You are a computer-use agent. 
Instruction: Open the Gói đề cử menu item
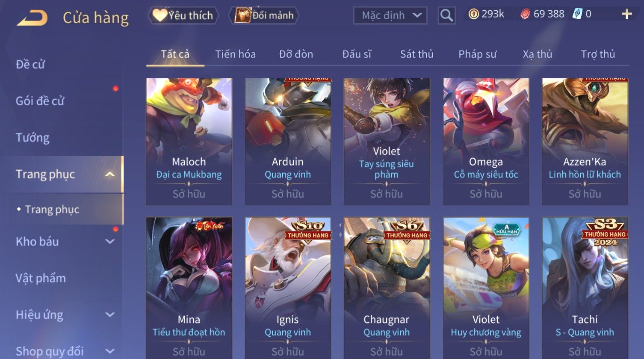[x=40, y=101]
